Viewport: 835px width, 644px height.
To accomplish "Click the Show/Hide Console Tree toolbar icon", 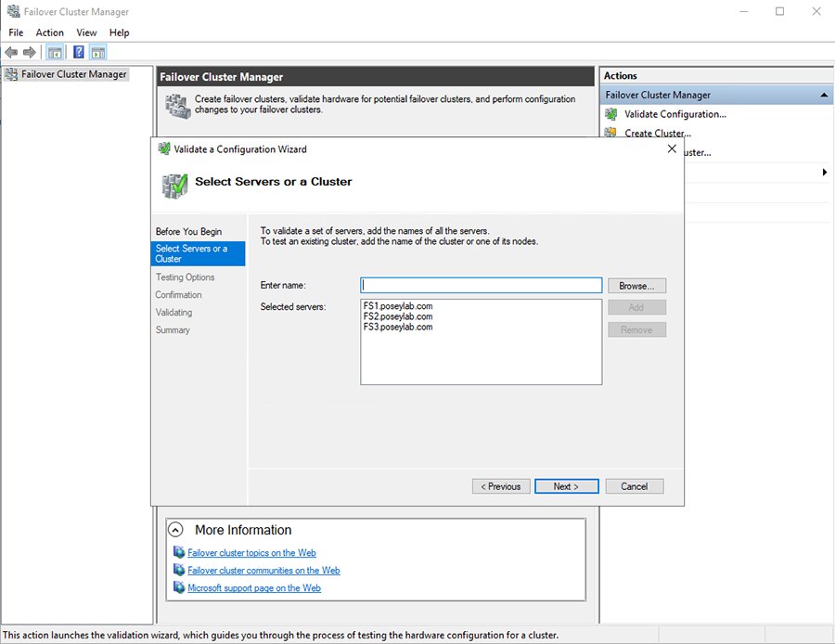I will [x=54, y=52].
